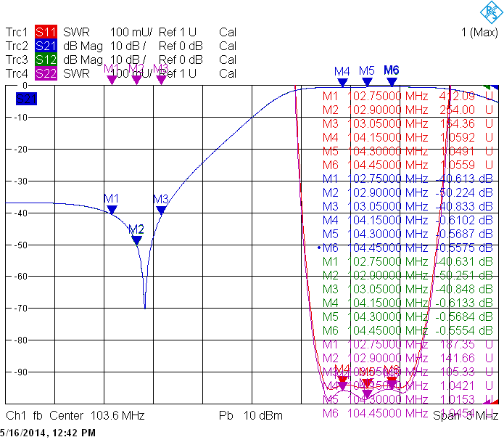
Task: Click blue marker row M4 -0.6102 dB
Action: 408,220
